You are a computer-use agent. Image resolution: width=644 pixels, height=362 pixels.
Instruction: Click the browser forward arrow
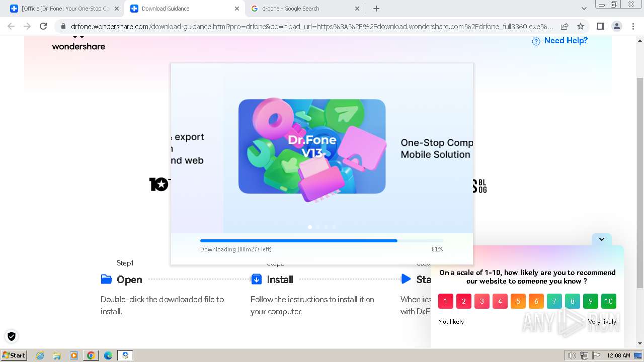pyautogui.click(x=27, y=26)
